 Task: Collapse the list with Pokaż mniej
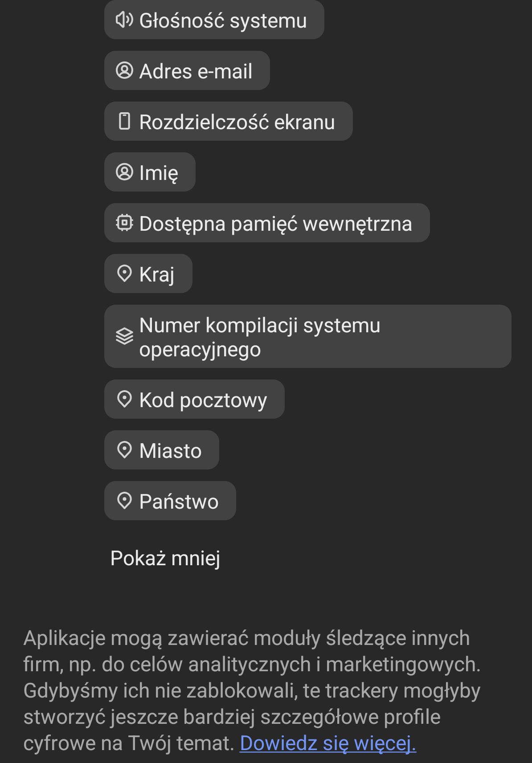165,558
